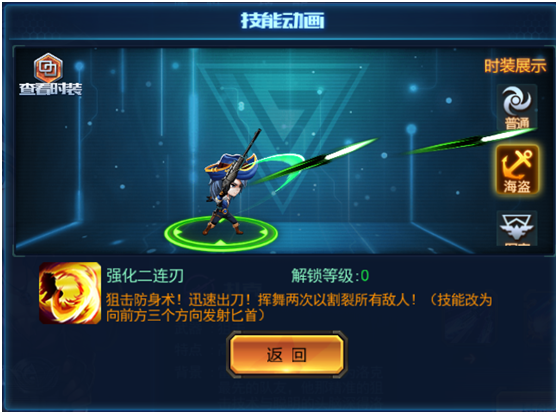Tap the 返回 button
This screenshot has height=414, width=558.
tap(287, 355)
